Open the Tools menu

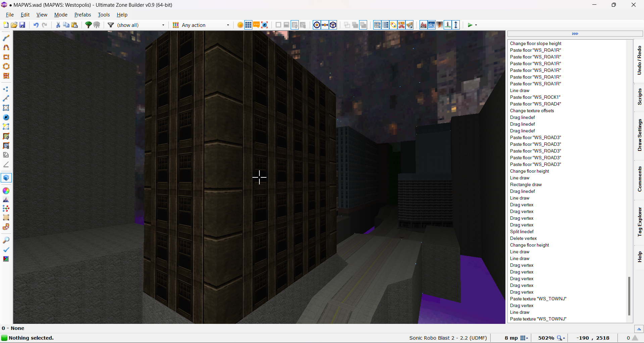tap(104, 15)
